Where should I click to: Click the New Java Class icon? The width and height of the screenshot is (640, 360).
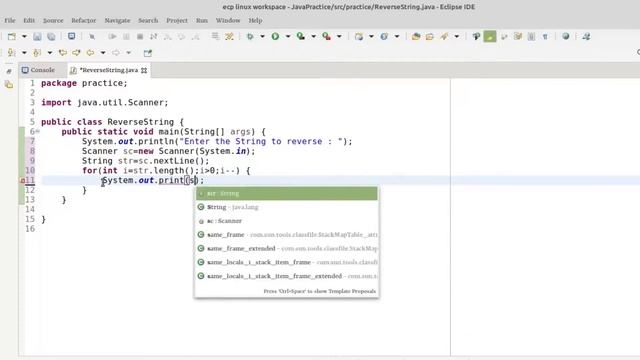coord(384,37)
